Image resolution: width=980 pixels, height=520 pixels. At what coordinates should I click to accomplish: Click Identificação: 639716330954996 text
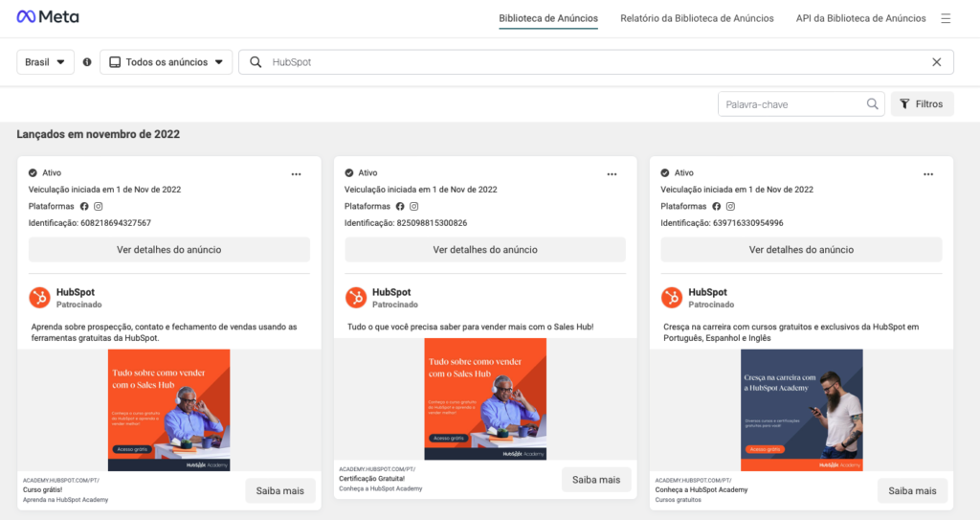pyautogui.click(x=722, y=223)
